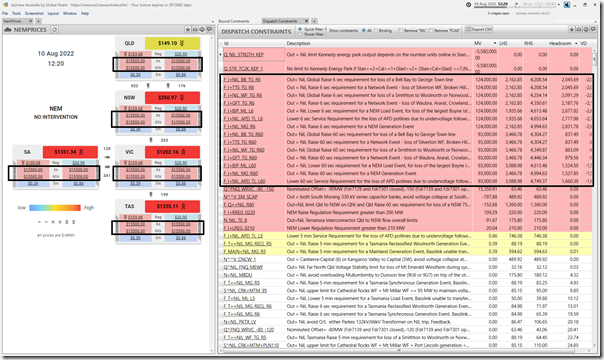The height and width of the screenshot is (360, 604).
Task: Add new tab beside Dispatch Constraints tab
Action: [x=314, y=21]
